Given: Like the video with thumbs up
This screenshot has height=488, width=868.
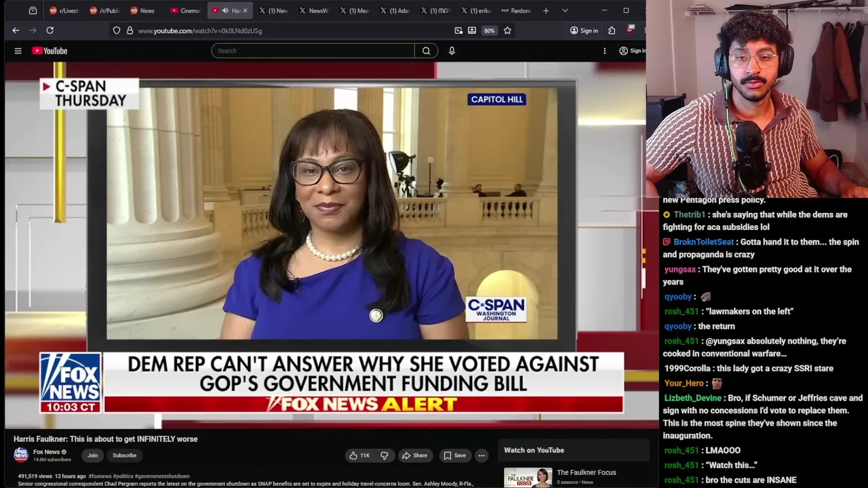Looking at the screenshot, I should point(359,455).
